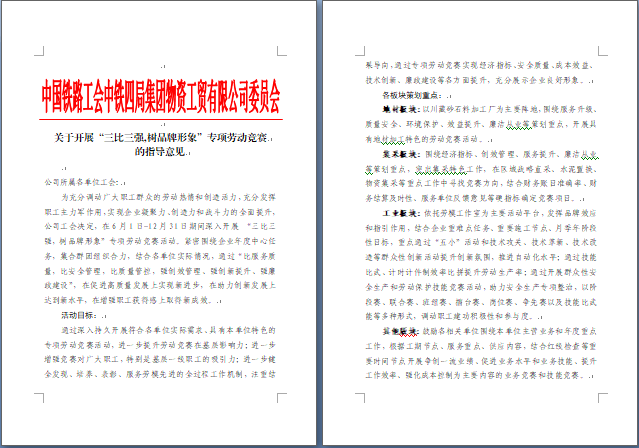Click the final line starting "工作效率、强化成本控制"
Image resolution: width=639 pixels, height=448 pixels.
pyautogui.click(x=476, y=375)
